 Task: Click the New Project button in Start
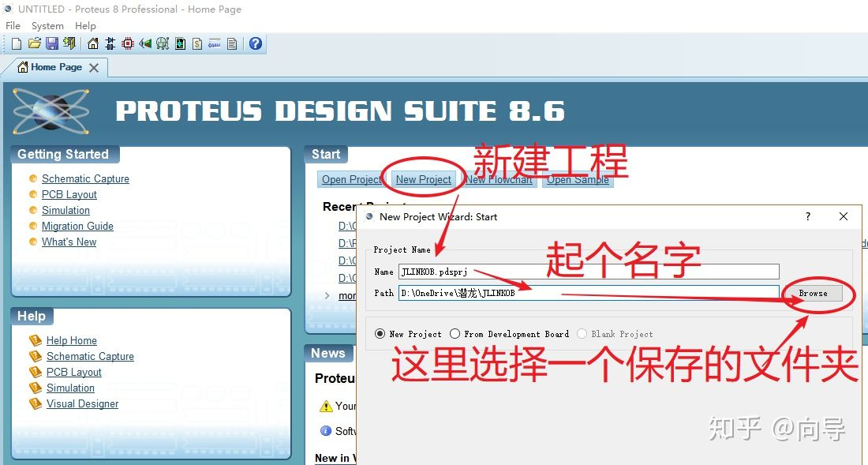pos(424,179)
